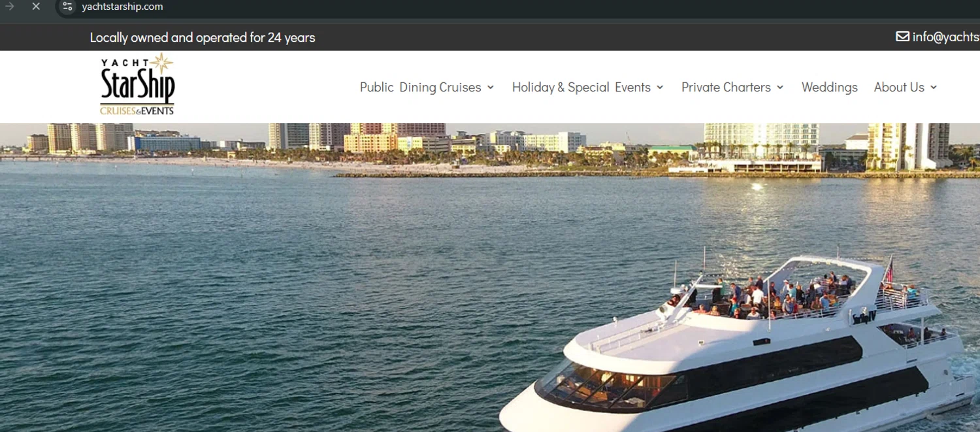Image resolution: width=980 pixels, height=432 pixels.
Task: Click the envelope email icon
Action: tap(902, 37)
